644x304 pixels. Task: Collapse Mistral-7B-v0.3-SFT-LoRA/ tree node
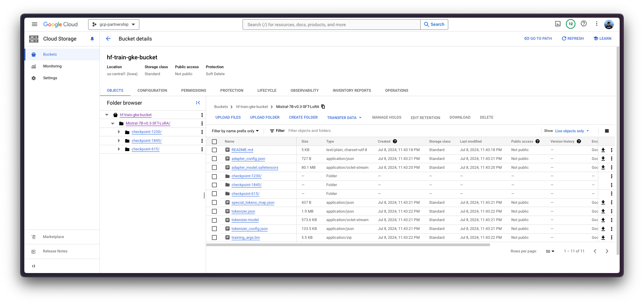coord(113,123)
